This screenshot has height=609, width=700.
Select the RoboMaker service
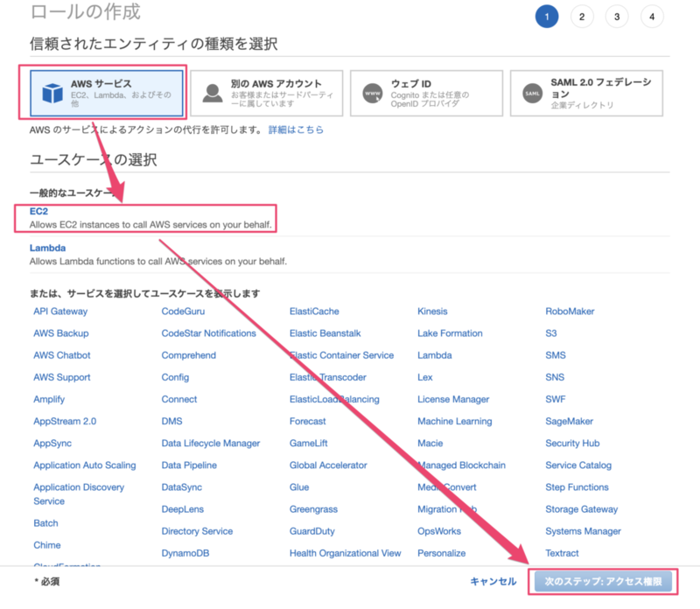pos(570,311)
